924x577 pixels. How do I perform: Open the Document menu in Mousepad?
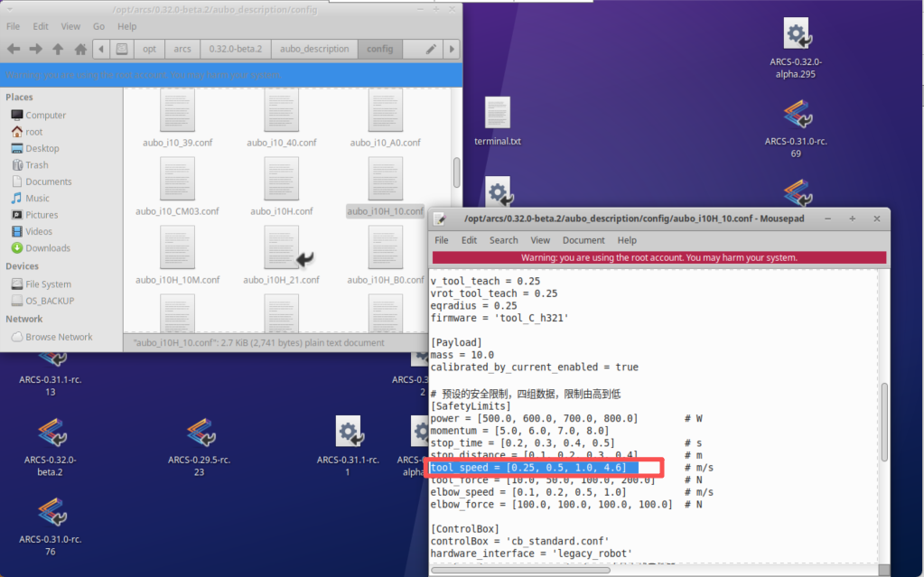pos(583,240)
